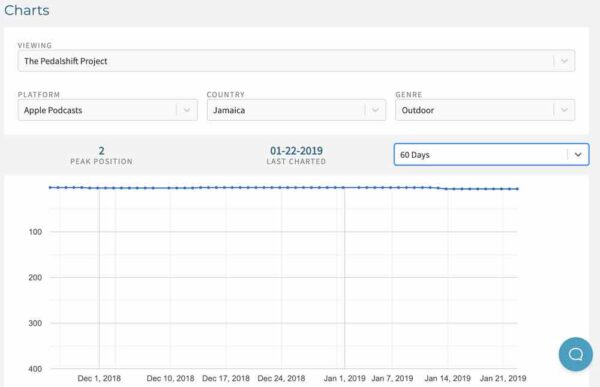Open the chat support bubble icon
The width and height of the screenshot is (600, 387).
pos(576,354)
